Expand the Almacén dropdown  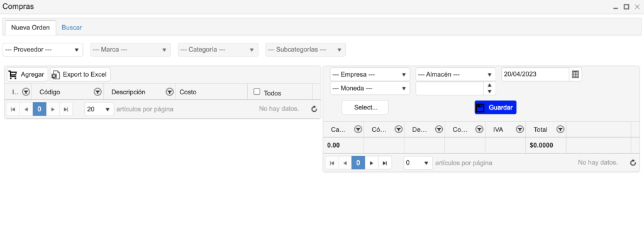pyautogui.click(x=455, y=75)
